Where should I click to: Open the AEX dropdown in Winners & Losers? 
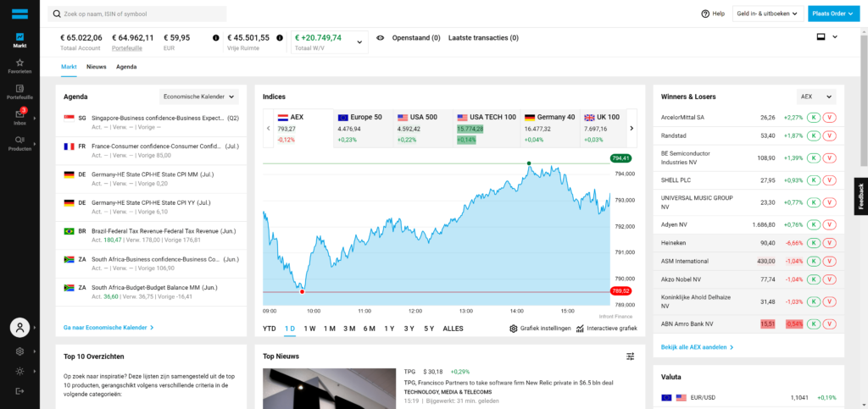(816, 97)
